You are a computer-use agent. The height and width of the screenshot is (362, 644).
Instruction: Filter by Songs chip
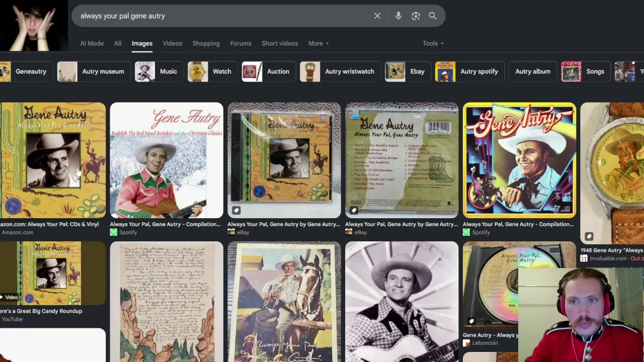click(585, 71)
